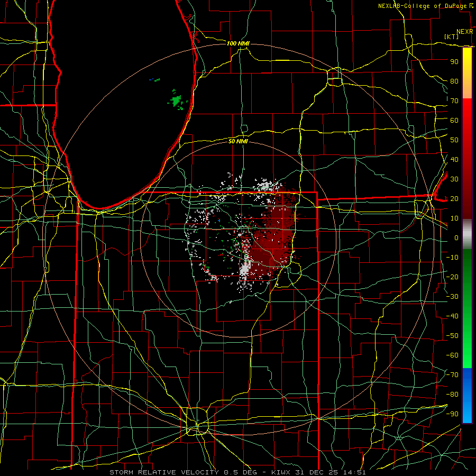
Task: Click the 0 value on velocity scale
Action: tap(456, 237)
